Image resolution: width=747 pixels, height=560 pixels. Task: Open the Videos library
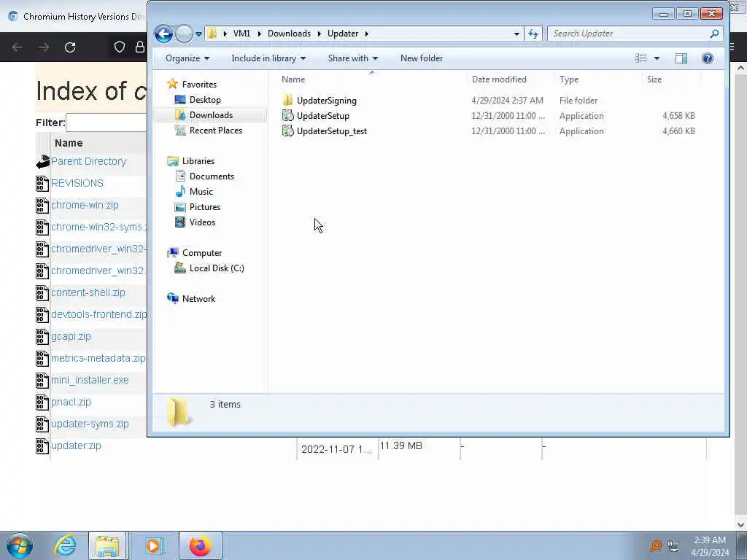pyautogui.click(x=202, y=222)
